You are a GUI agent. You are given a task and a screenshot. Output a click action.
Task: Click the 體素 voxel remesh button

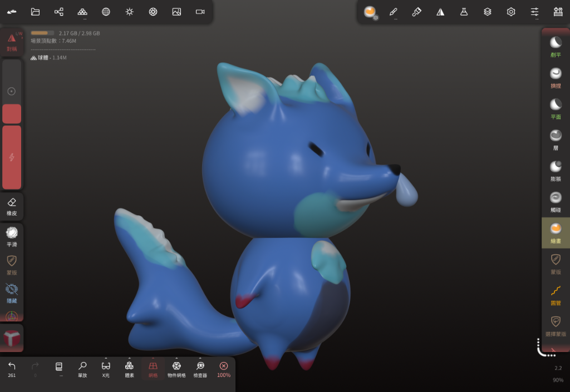[129, 369]
